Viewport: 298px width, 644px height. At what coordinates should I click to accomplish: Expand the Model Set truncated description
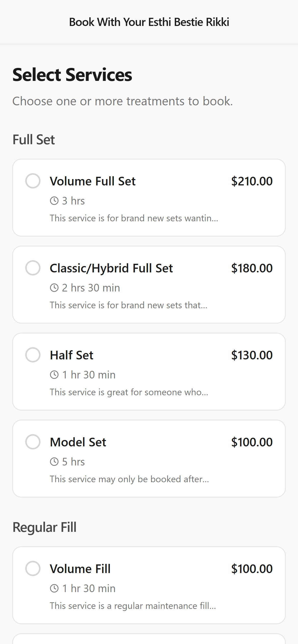(129, 479)
